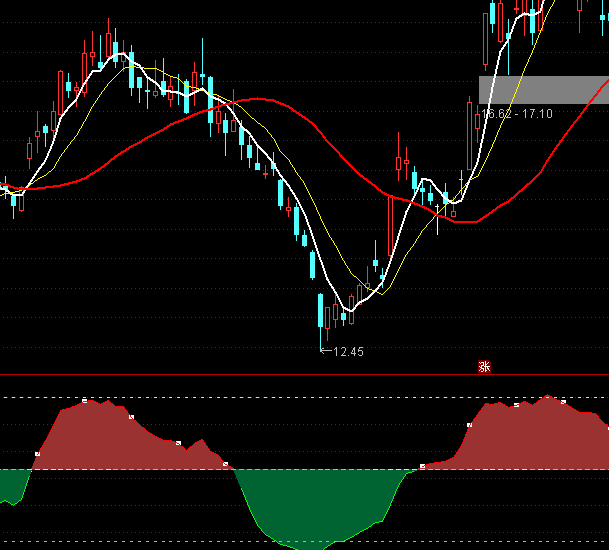Viewport: 609px width, 550px height.
Task: Click the first marker on the rising oscillator edge at left
Action: pyautogui.click(x=37, y=454)
